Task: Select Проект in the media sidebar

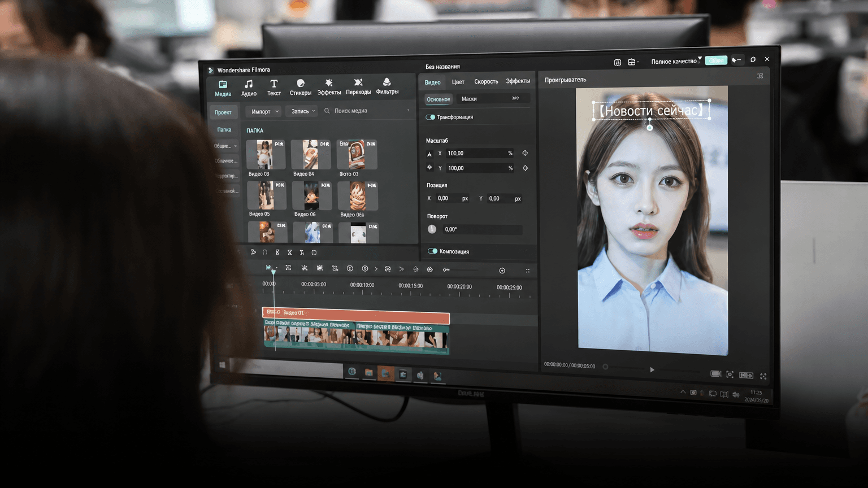Action: pyautogui.click(x=223, y=112)
